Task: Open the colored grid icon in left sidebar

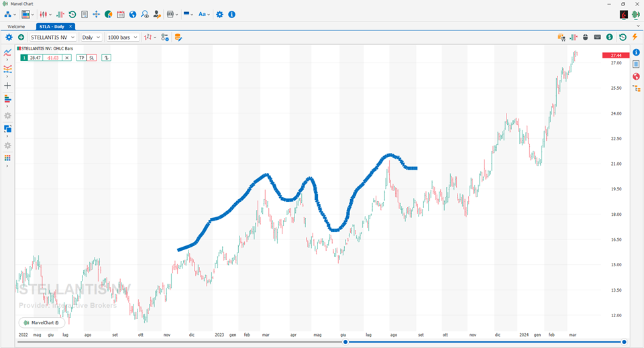Action: coord(7,158)
